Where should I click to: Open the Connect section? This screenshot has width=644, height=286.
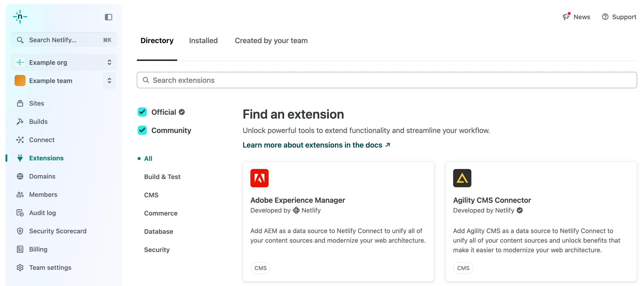pos(42,140)
